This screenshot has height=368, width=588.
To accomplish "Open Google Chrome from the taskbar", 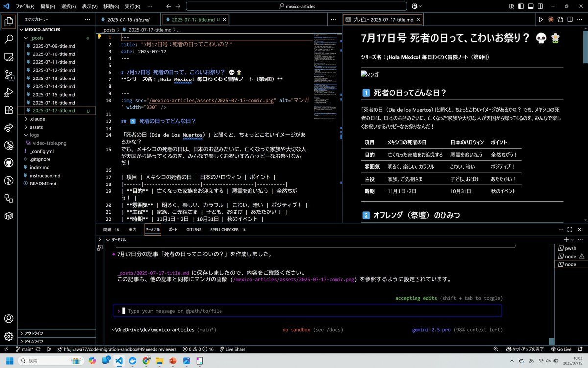I will (146, 361).
